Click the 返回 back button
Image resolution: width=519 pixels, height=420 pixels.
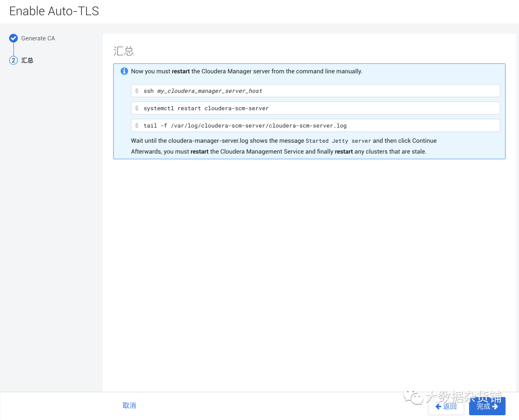point(446,407)
